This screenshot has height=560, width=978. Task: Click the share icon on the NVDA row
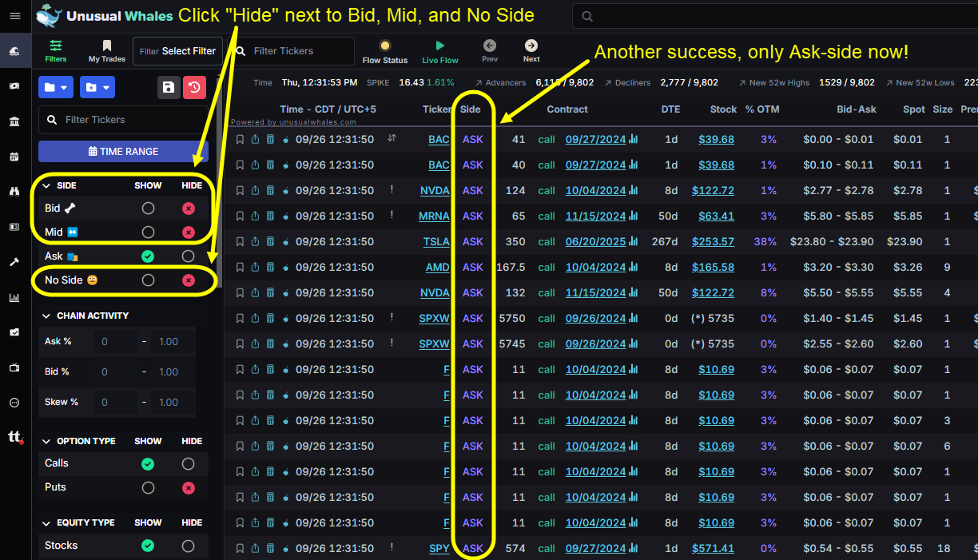[255, 190]
